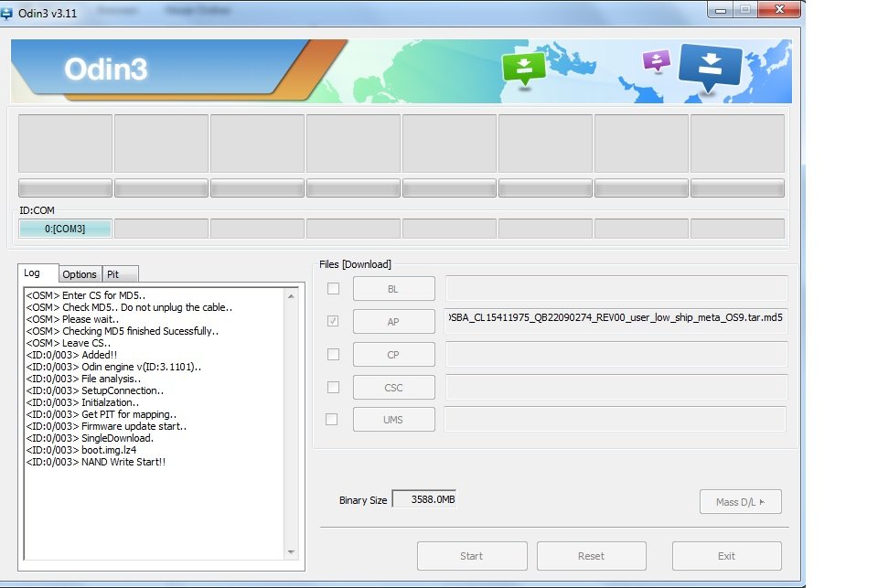Click the Odin3 app icon in title bar

(6, 13)
